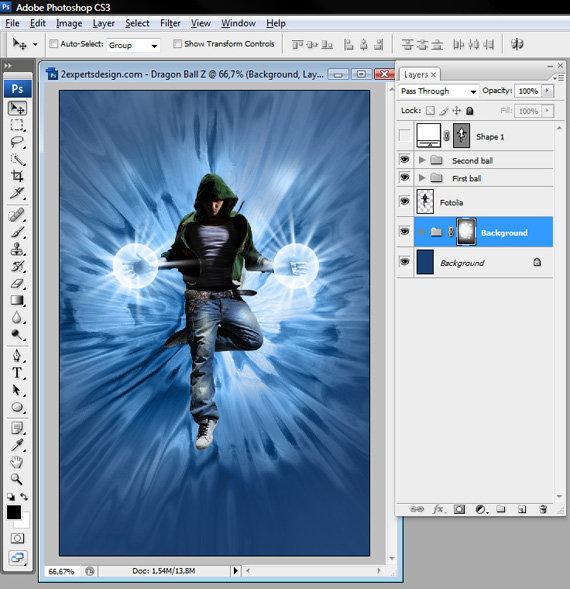This screenshot has height=589, width=570.
Task: Enable Show Transform Controls checkbox
Action: (x=177, y=44)
